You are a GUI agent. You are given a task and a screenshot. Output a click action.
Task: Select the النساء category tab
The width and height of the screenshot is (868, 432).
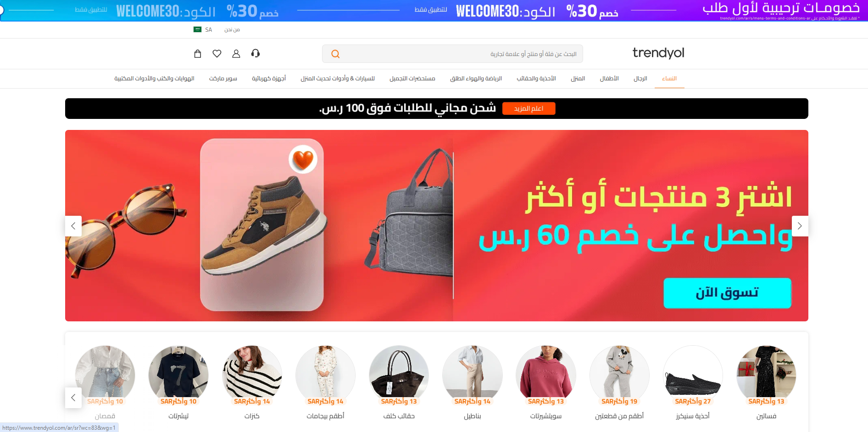click(669, 79)
